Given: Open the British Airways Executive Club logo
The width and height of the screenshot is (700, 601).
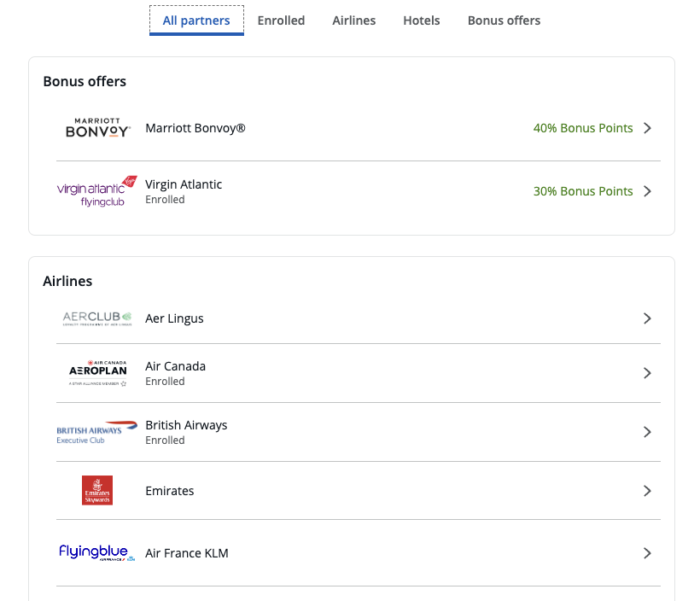Looking at the screenshot, I should [x=97, y=432].
